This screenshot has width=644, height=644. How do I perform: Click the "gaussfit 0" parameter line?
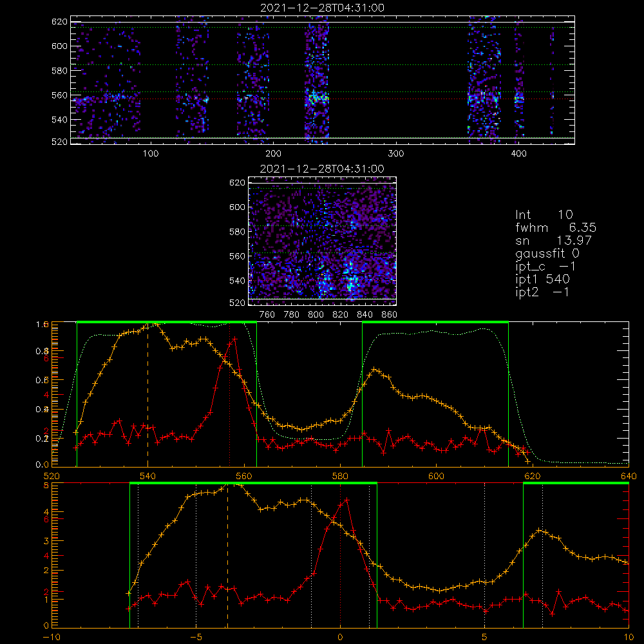547,253
